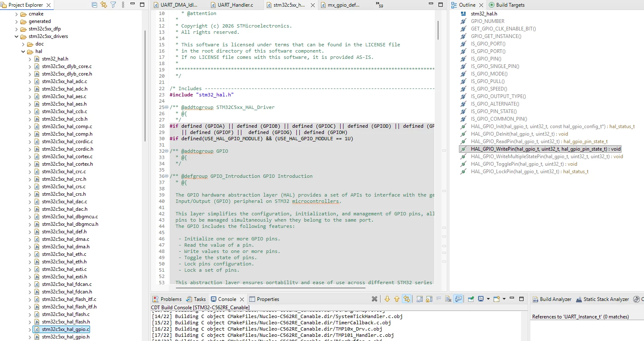Switch to UART_DMA_Idl... editor tab
Screen dimensions: 644x341
point(178,5)
